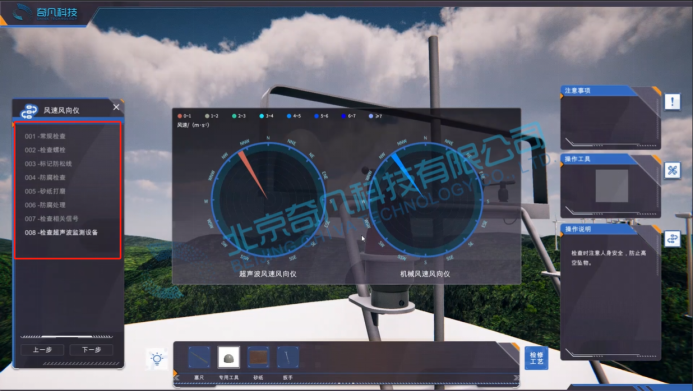Toggle the 操作工具 tools icon
The width and height of the screenshot is (693, 392).
point(672,170)
